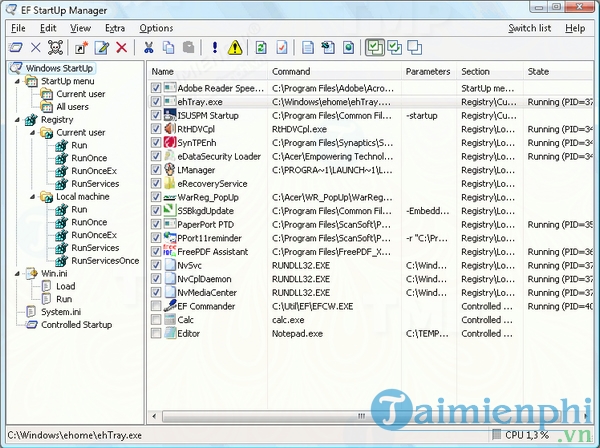Click the green refresh toolbar icon
Image resolution: width=600 pixels, height=448 pixels.
click(x=261, y=47)
